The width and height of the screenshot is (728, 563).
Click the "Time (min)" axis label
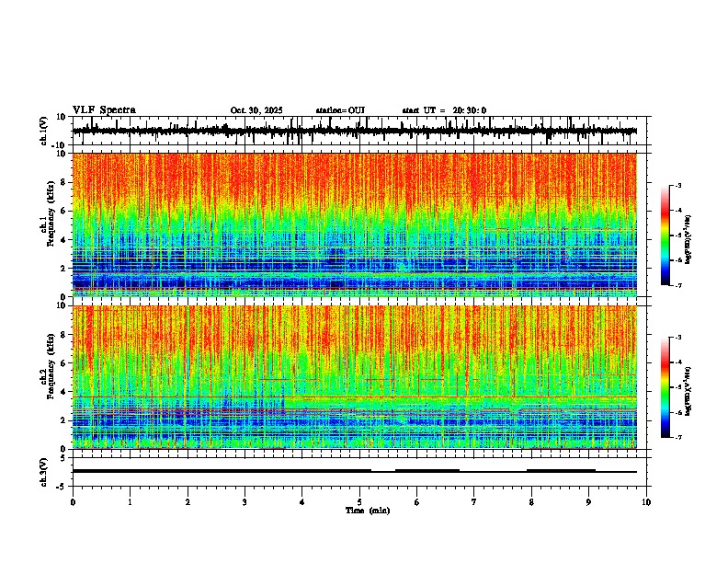click(368, 511)
